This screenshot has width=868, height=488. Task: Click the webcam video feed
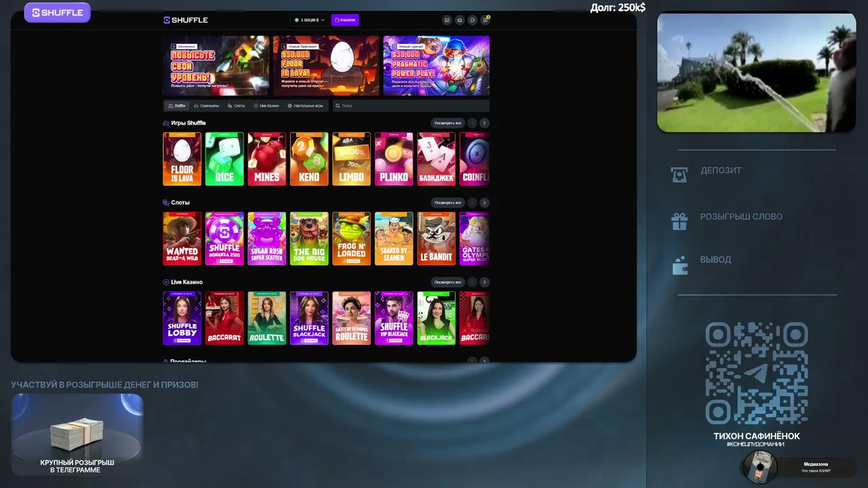click(x=756, y=73)
